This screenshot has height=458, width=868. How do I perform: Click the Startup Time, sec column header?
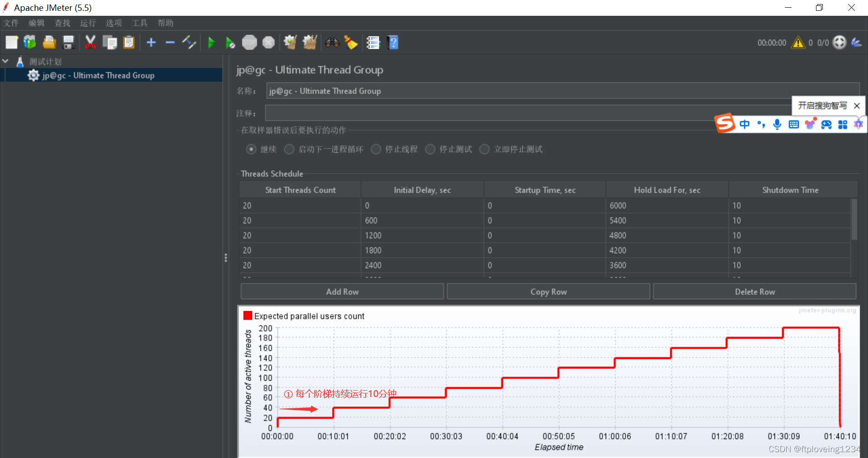click(x=545, y=190)
